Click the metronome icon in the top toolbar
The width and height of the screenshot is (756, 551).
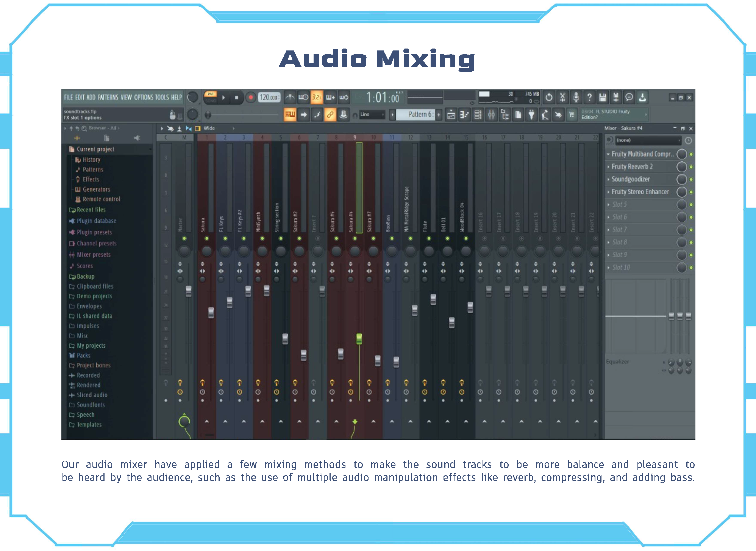point(290,97)
